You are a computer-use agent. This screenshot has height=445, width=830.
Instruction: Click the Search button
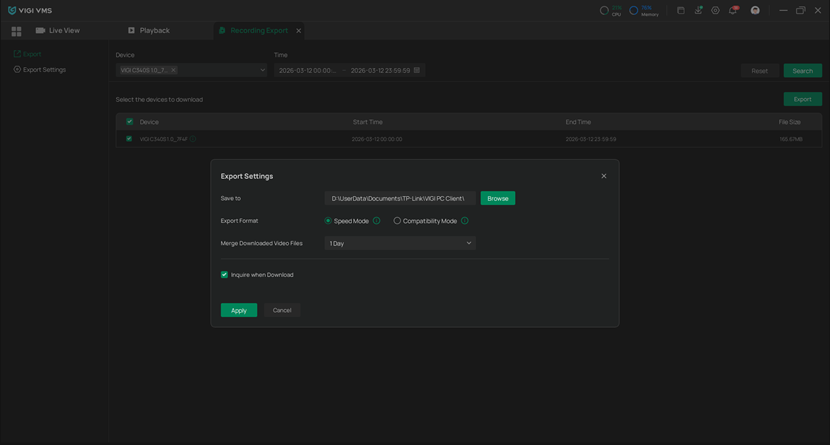coord(802,70)
